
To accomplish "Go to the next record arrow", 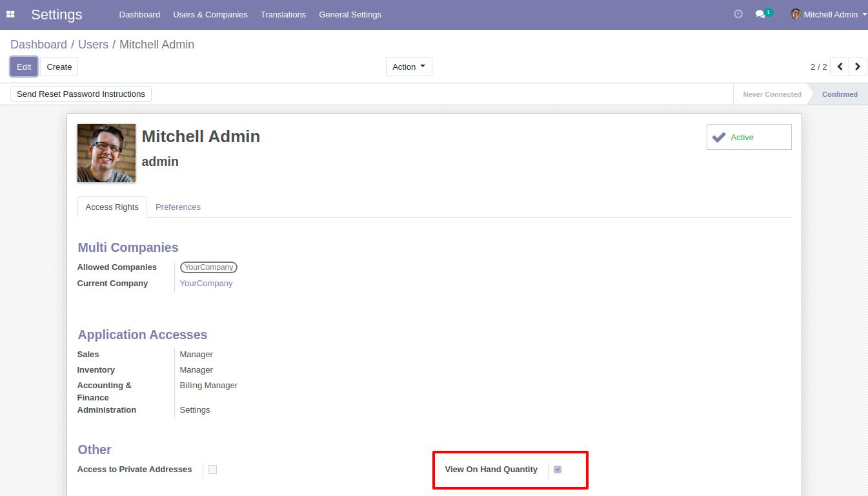I will (858, 67).
